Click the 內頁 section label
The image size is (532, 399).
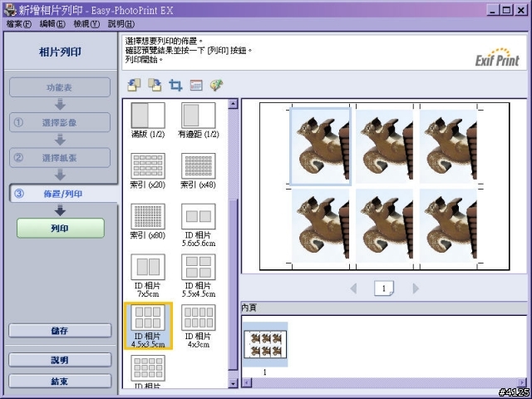(x=249, y=308)
